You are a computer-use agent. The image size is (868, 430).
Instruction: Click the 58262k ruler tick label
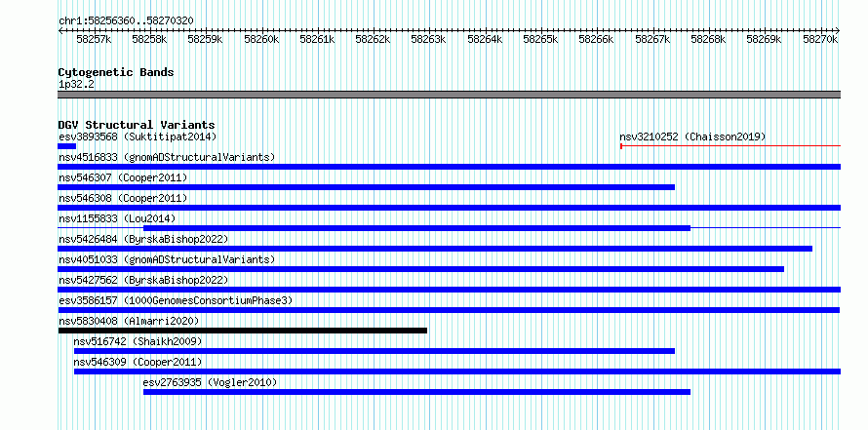point(374,39)
